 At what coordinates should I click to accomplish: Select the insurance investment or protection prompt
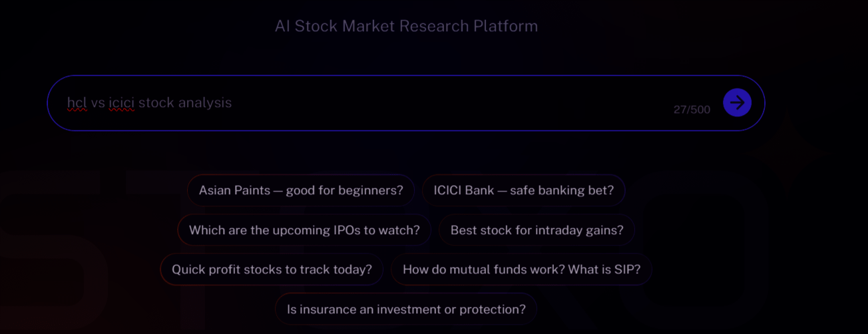406,309
